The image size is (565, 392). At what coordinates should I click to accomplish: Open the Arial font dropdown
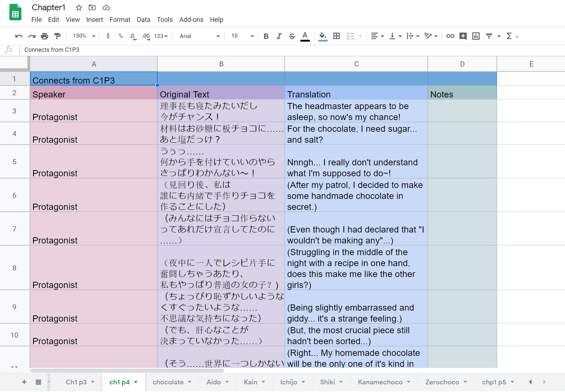200,36
